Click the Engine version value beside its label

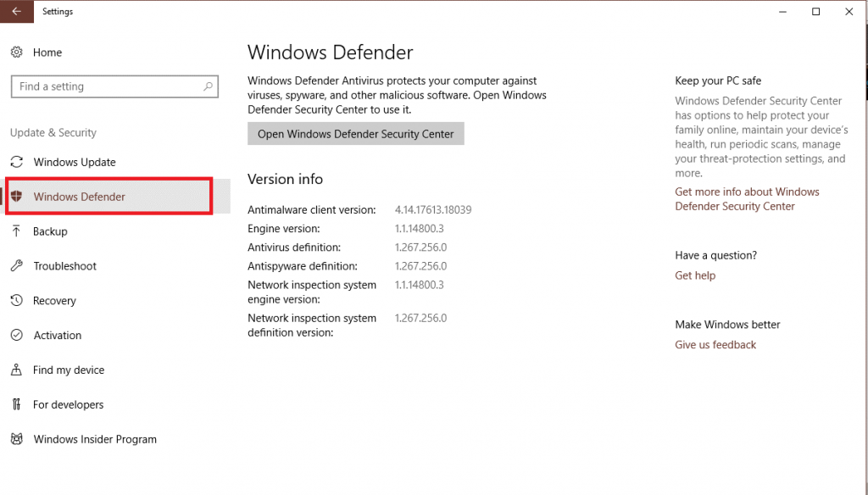[x=419, y=229]
